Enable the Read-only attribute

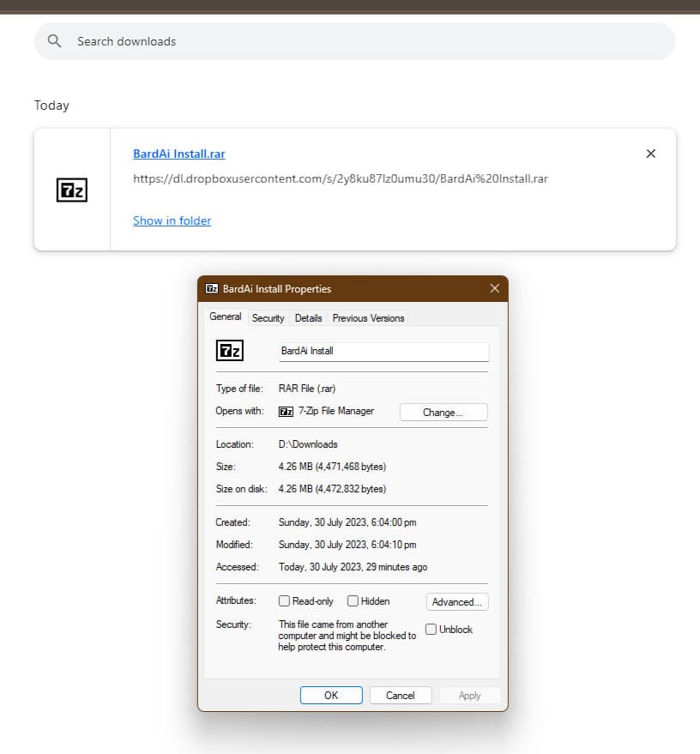tap(284, 601)
